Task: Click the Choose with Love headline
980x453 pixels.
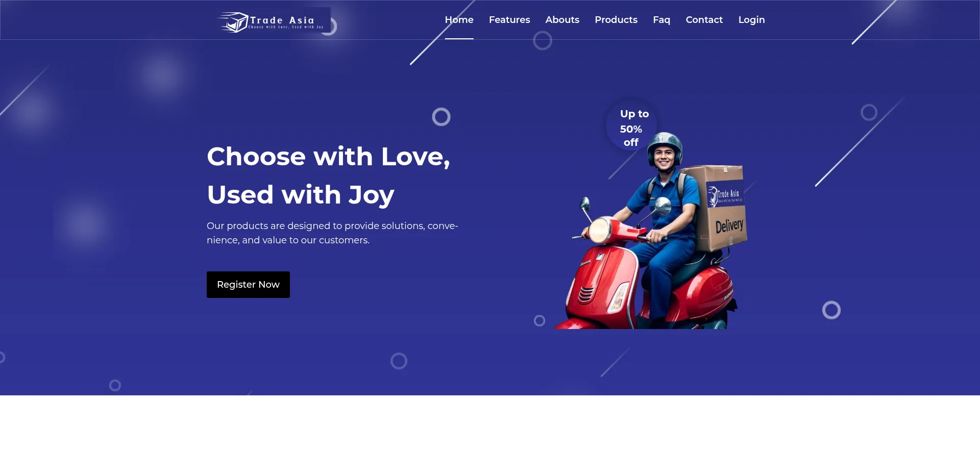Action: [328, 157]
